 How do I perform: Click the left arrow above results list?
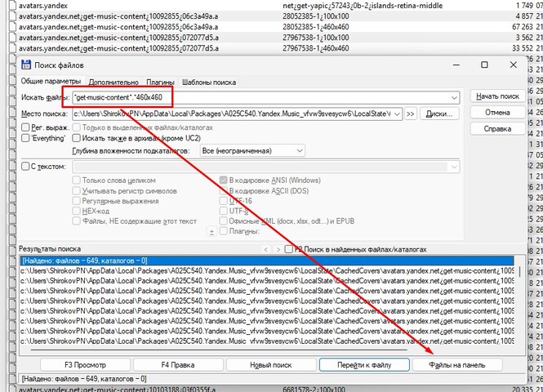(x=265, y=248)
